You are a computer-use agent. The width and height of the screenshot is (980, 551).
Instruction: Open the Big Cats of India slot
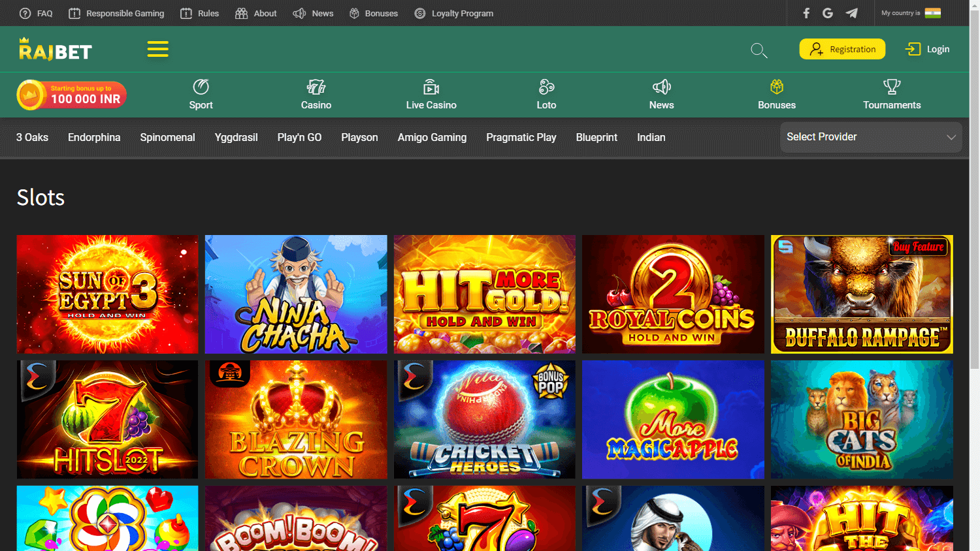click(x=862, y=420)
